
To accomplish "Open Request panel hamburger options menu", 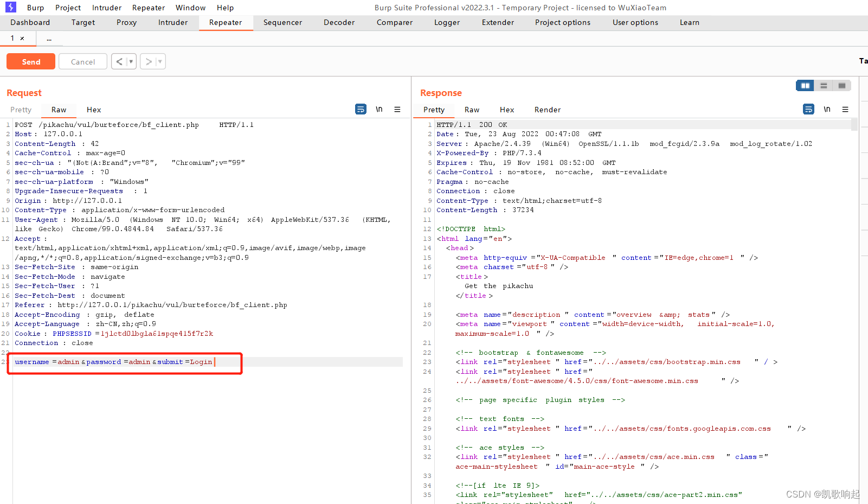I will (397, 109).
